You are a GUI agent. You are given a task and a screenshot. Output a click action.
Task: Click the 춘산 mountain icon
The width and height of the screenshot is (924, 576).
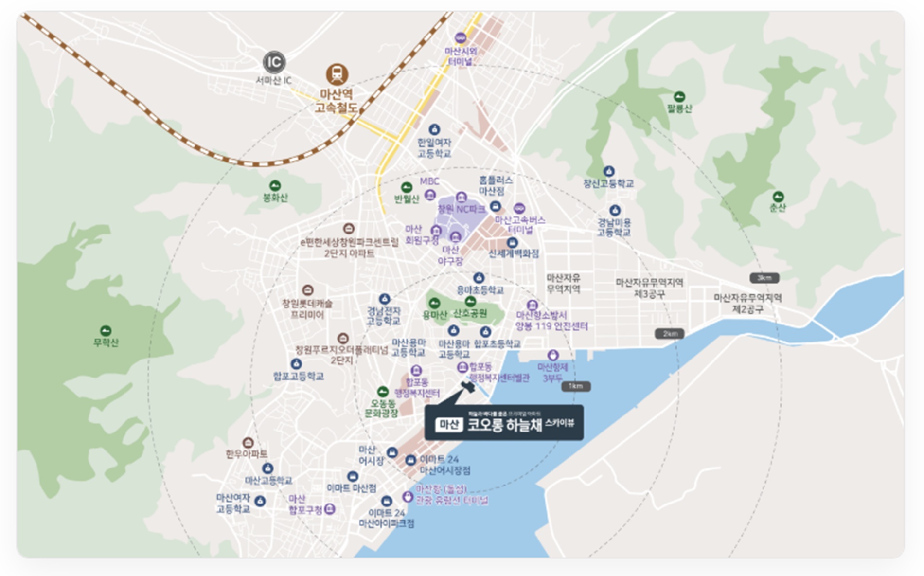pyautogui.click(x=778, y=197)
